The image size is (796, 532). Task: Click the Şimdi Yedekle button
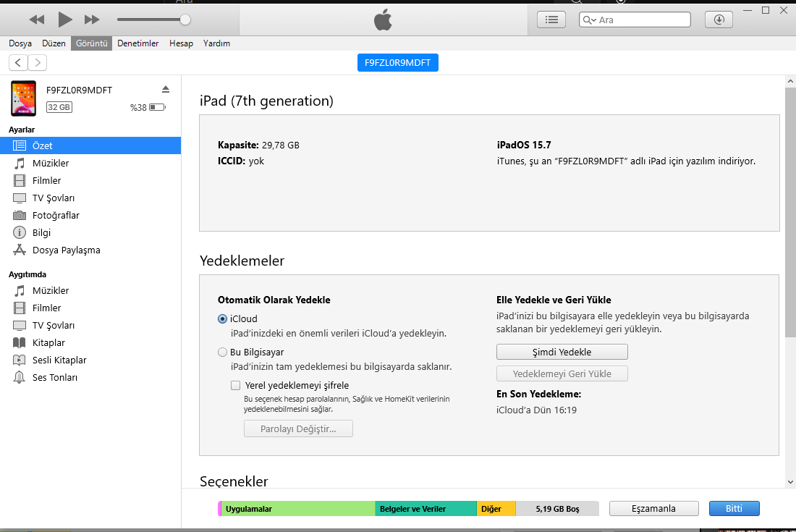click(x=562, y=352)
